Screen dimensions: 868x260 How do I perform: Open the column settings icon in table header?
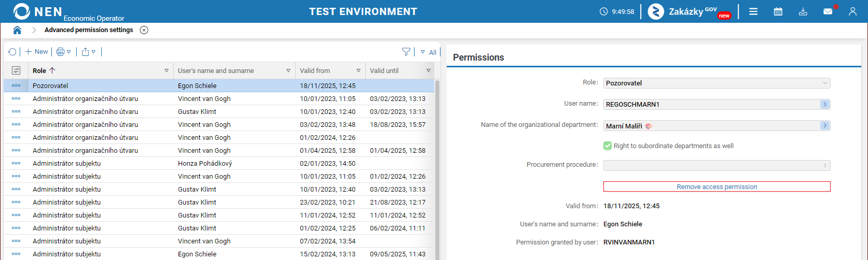16,70
